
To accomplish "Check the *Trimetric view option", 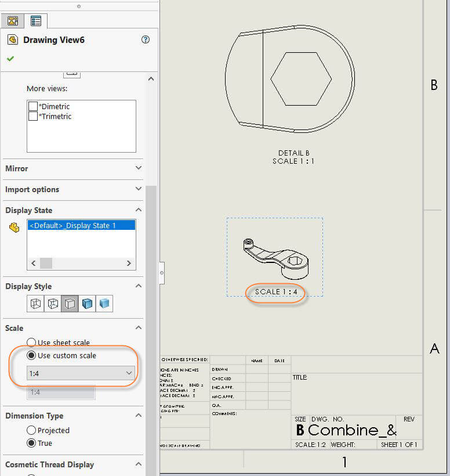I will click(x=33, y=116).
